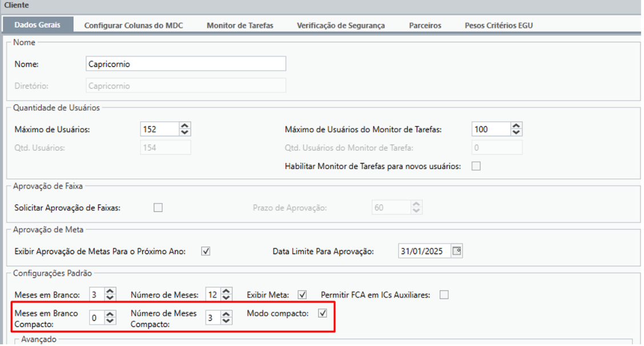Image resolution: width=644 pixels, height=346 pixels.
Task: Click the Nome text field
Action: [x=185, y=64]
